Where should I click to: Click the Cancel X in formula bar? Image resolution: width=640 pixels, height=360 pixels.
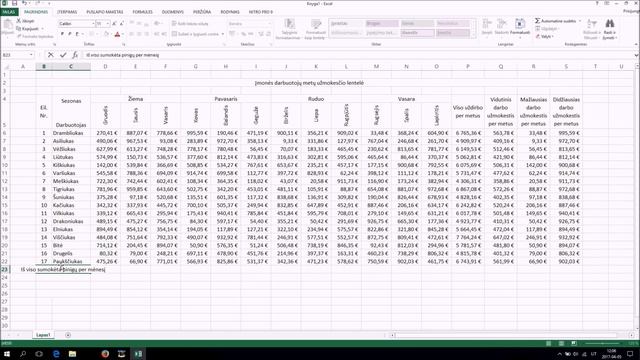point(51,55)
